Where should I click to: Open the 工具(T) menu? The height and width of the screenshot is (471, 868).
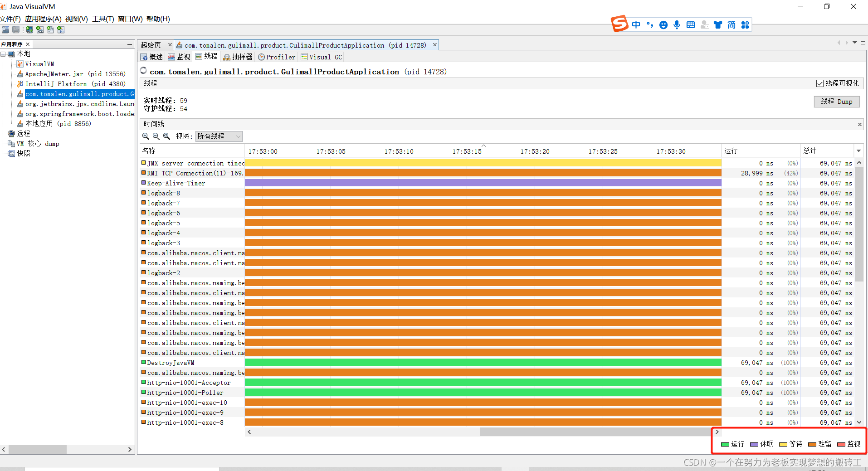103,19
